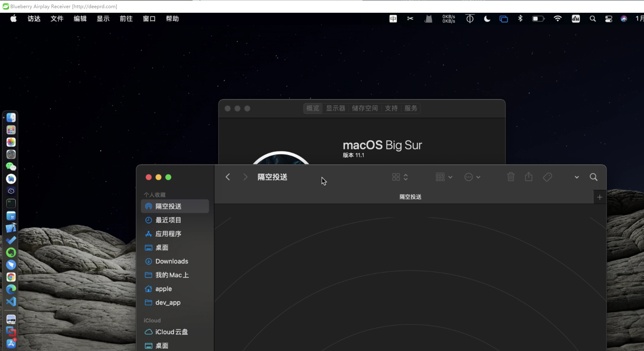Open 桌面 under 个人收藏
The width and height of the screenshot is (644, 351).
(175, 247)
